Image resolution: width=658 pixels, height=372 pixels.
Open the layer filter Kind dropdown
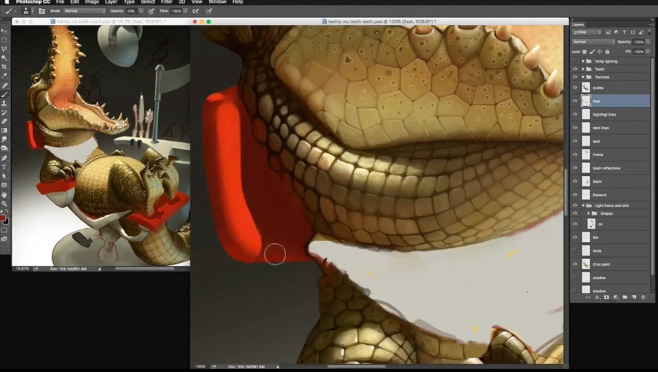pos(587,32)
